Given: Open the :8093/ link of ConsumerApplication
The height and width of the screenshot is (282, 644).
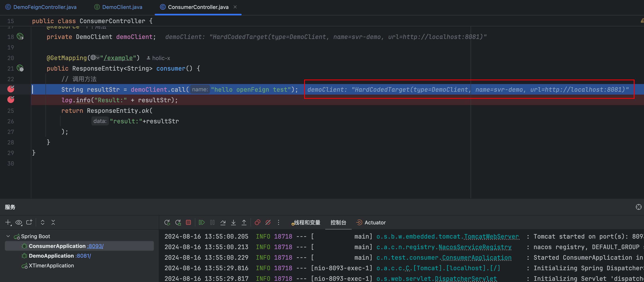Looking at the screenshot, I should [x=95, y=246].
